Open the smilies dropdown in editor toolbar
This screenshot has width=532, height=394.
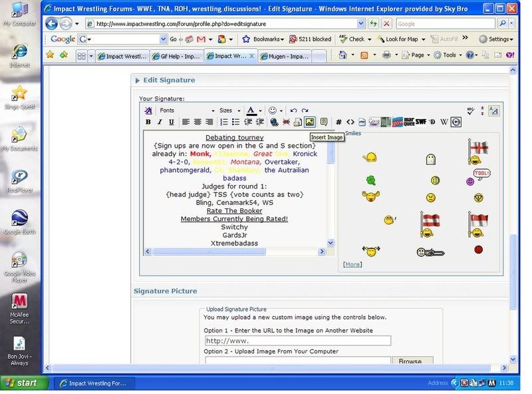pyautogui.click(x=275, y=110)
